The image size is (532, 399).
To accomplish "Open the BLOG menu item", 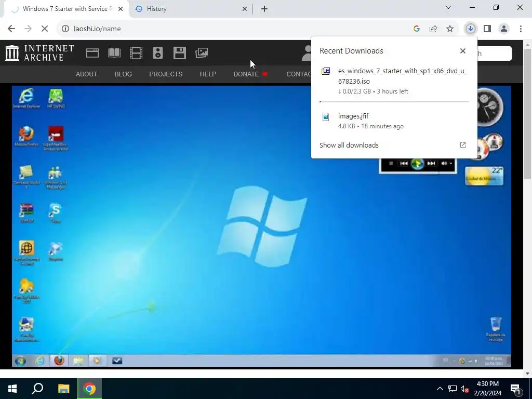I will [123, 74].
